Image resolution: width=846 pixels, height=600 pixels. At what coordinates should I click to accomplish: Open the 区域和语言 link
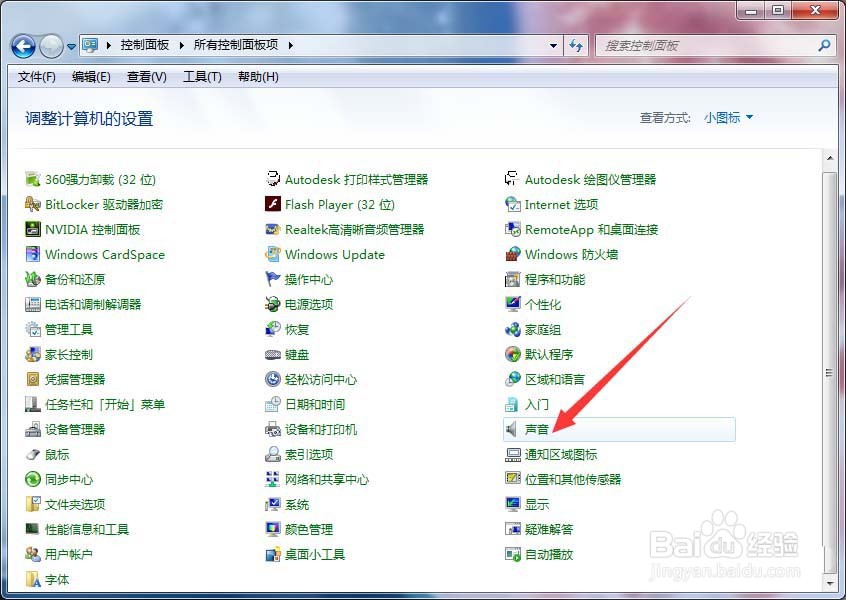pos(555,379)
